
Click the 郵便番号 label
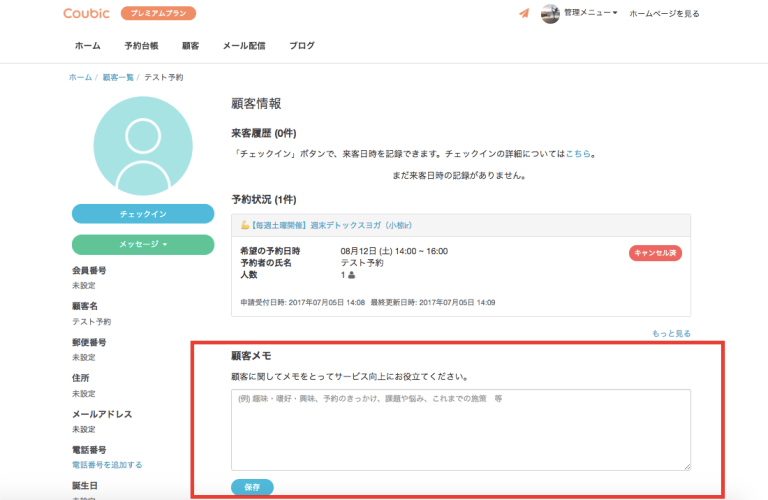89,342
